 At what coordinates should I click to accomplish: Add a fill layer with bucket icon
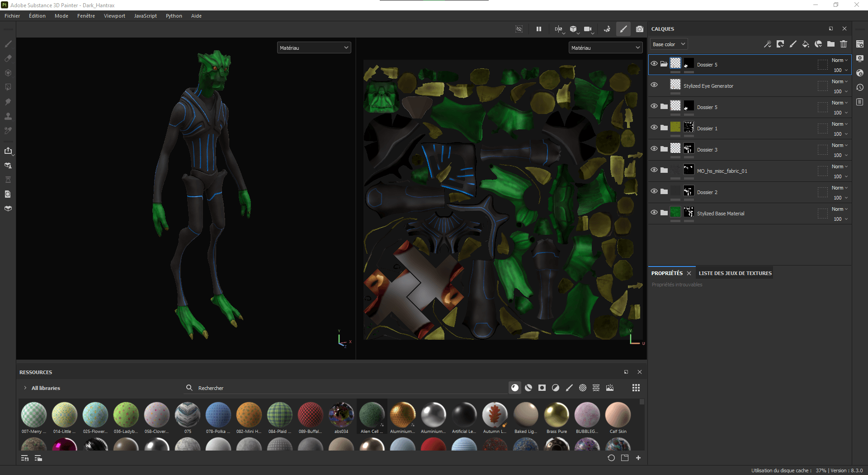806,44
